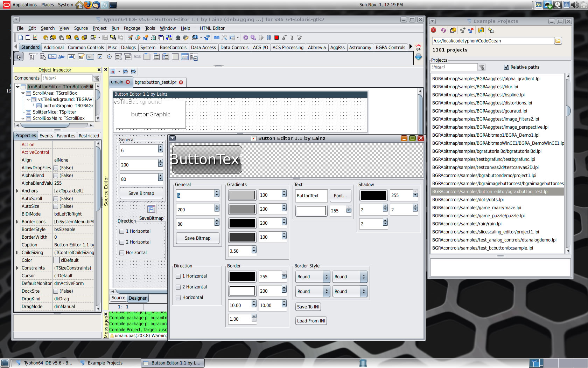Switch to the Events tab in Object Inspector
The width and height of the screenshot is (588, 368).
tap(46, 136)
